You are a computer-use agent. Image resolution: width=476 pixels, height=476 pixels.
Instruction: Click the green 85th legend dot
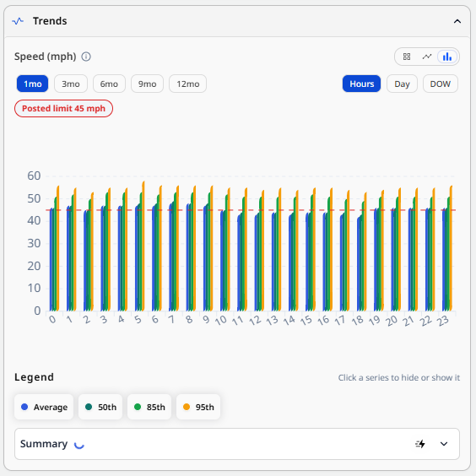(138, 407)
